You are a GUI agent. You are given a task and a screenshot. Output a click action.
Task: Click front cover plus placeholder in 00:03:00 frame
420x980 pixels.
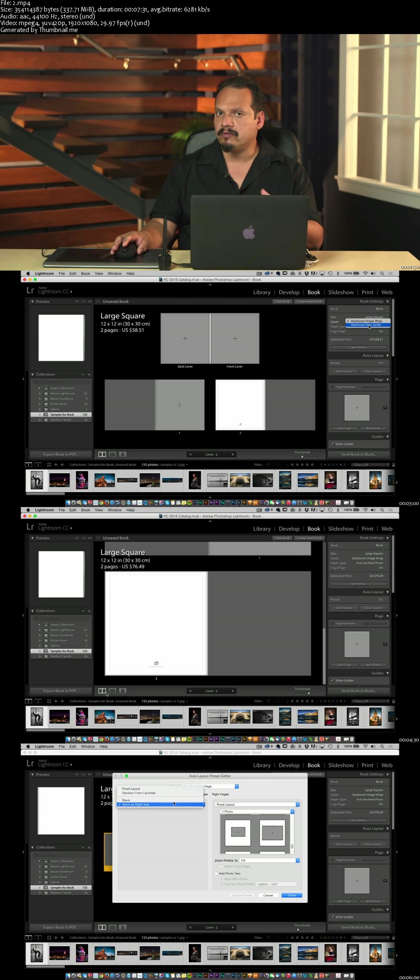point(235,339)
